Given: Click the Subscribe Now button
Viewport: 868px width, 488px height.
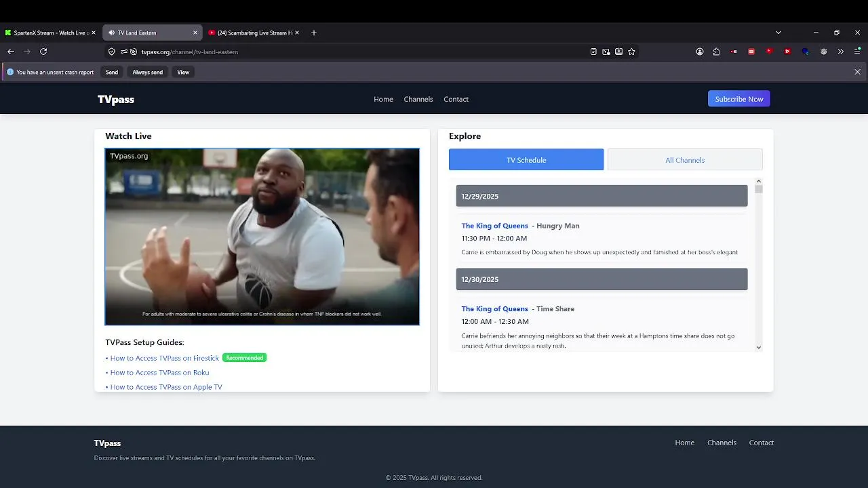Looking at the screenshot, I should tap(739, 99).
